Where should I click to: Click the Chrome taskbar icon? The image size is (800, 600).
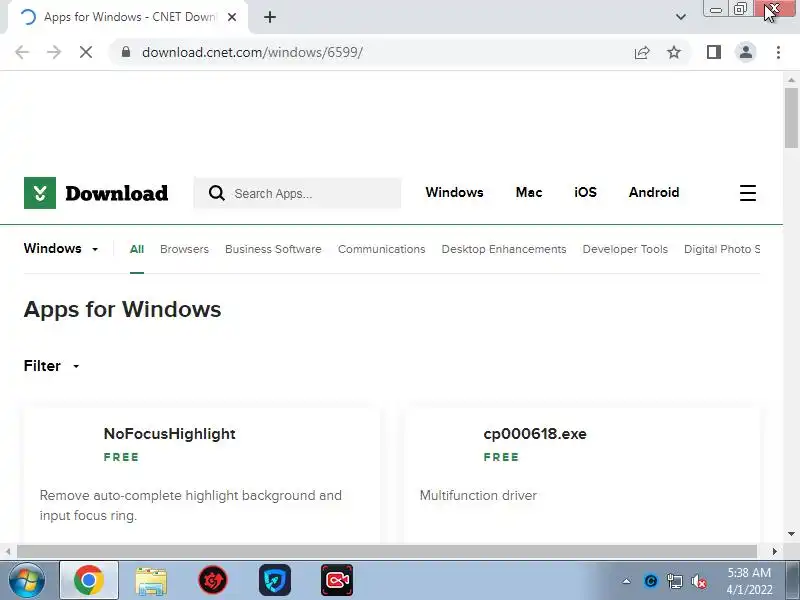[x=89, y=580]
